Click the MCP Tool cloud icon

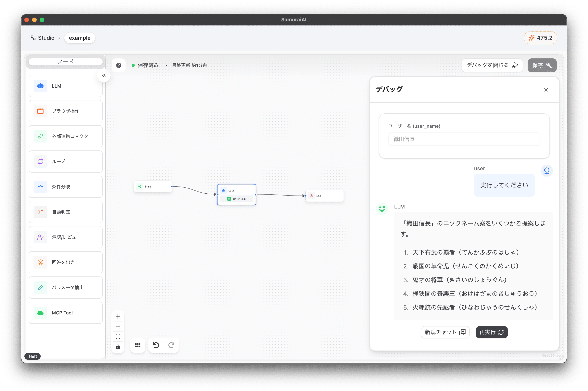click(40, 313)
